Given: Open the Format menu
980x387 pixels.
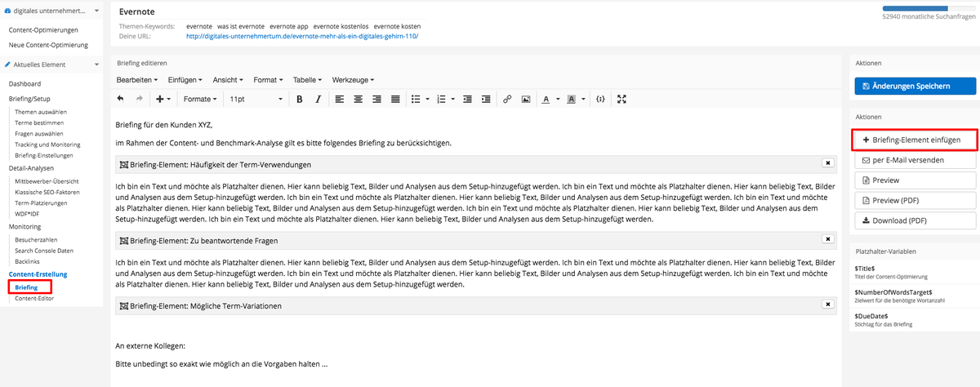Looking at the screenshot, I should [x=269, y=80].
